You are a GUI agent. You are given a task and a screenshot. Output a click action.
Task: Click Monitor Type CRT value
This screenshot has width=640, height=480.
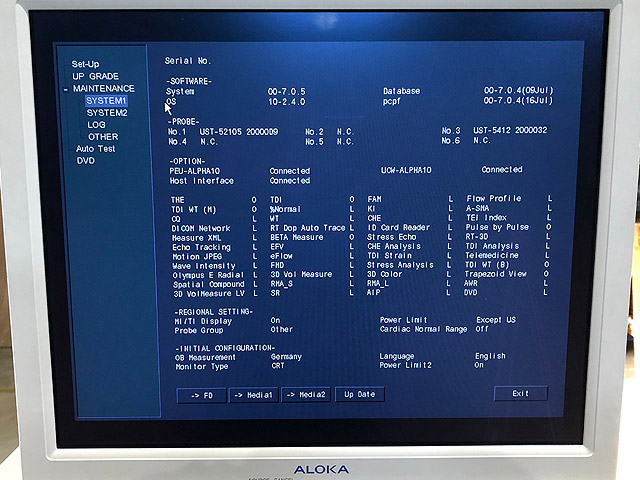[x=278, y=366]
